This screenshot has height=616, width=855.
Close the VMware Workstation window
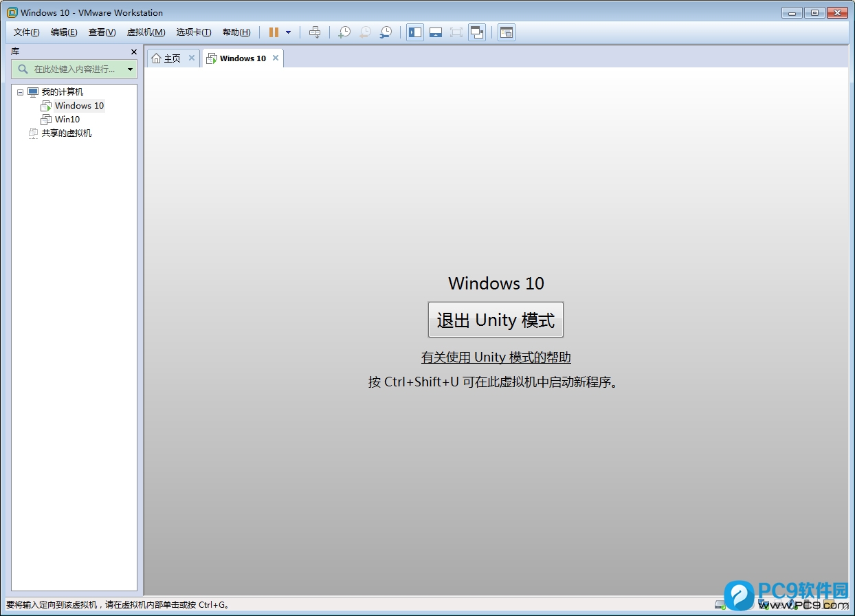tap(837, 12)
